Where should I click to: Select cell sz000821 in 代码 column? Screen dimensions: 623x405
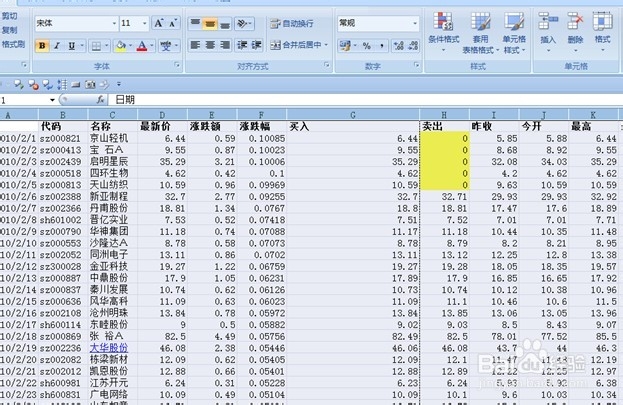point(63,138)
